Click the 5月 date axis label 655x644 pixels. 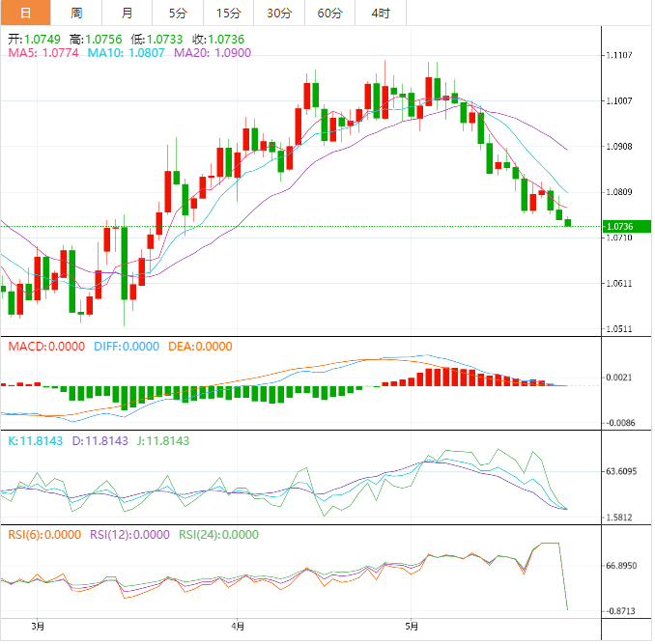(412, 626)
